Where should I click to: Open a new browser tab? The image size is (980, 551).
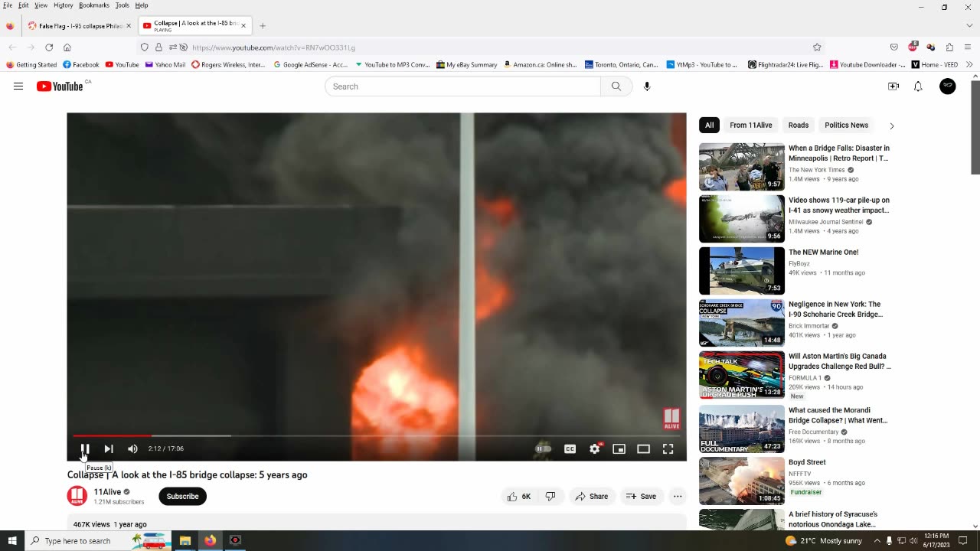263,26
